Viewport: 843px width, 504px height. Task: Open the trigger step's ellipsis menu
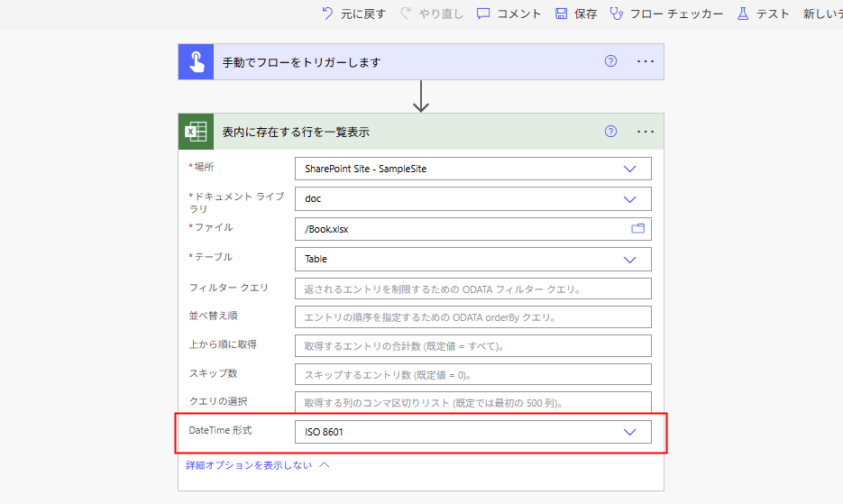coord(645,62)
